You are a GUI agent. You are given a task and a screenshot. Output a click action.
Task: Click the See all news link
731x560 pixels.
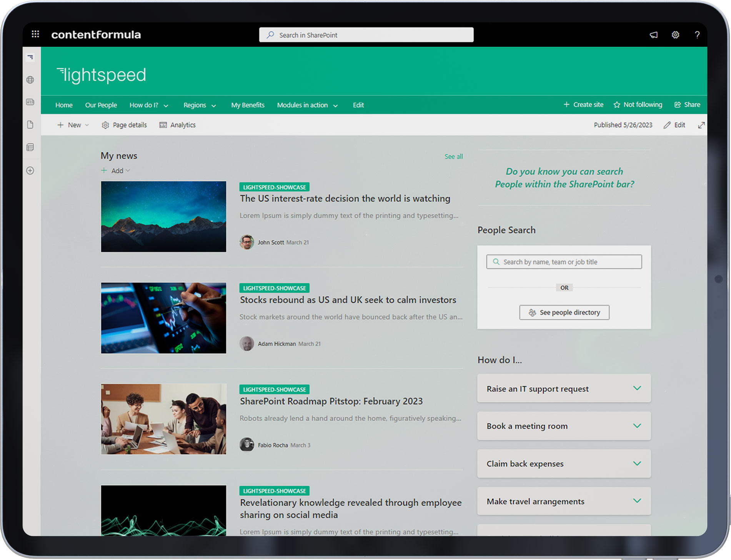pyautogui.click(x=454, y=156)
